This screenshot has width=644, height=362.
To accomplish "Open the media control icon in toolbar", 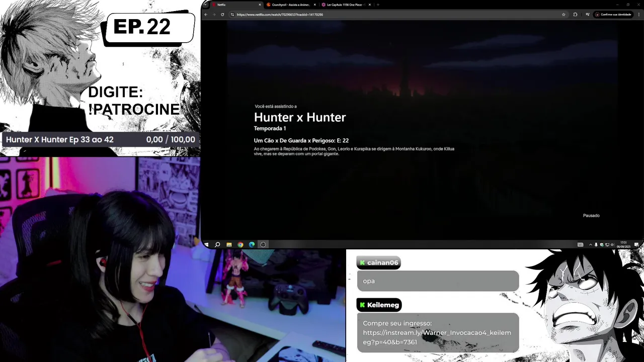I will (x=587, y=15).
